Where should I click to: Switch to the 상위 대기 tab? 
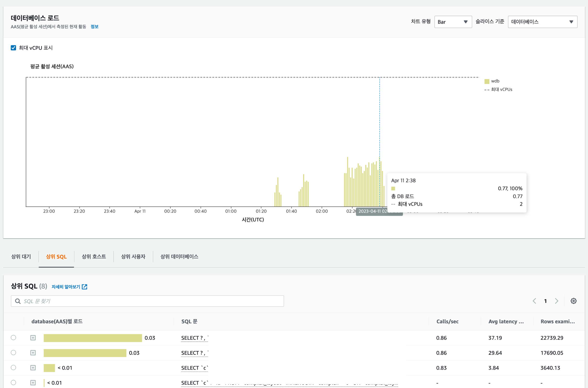pyautogui.click(x=21, y=257)
